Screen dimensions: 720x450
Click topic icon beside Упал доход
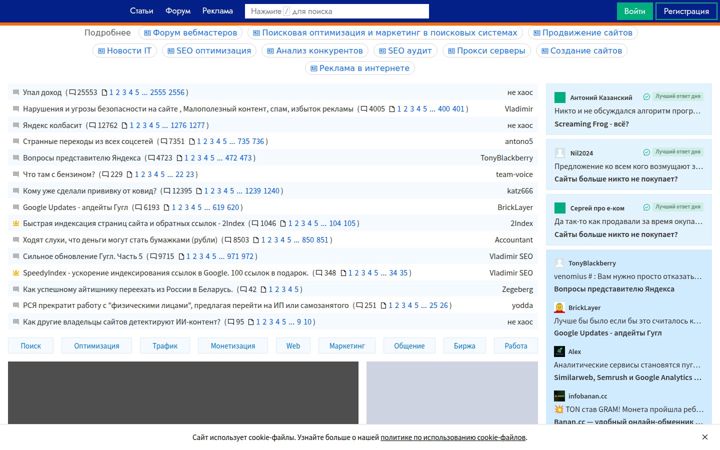[x=16, y=92]
